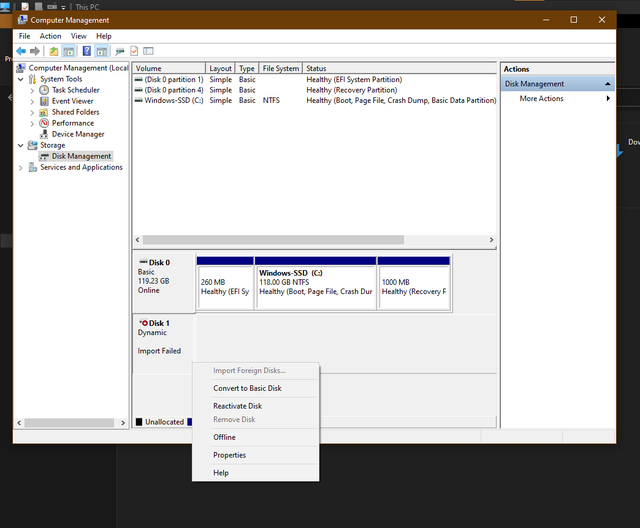
Task: Open the Action menu
Action: (x=50, y=36)
